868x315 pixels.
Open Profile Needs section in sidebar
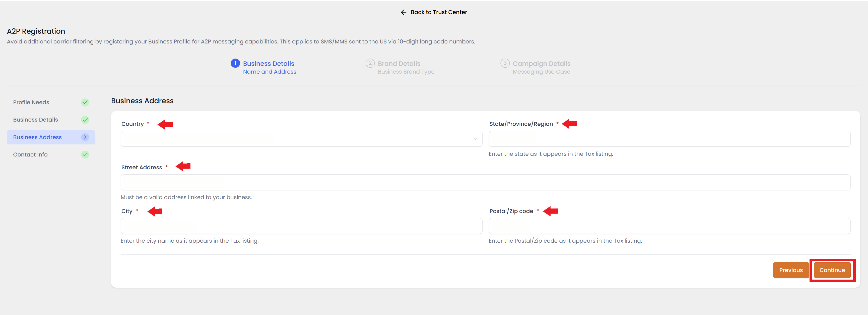[31, 102]
